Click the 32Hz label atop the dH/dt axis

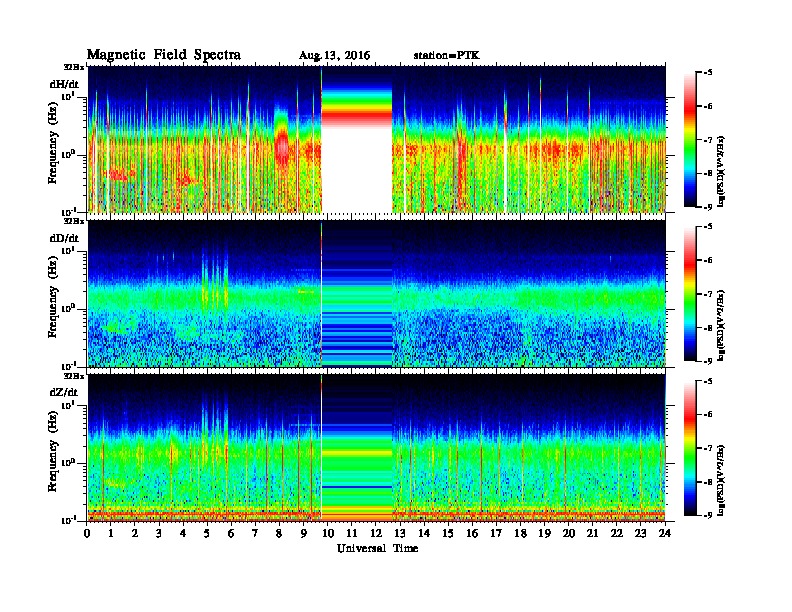(74, 67)
